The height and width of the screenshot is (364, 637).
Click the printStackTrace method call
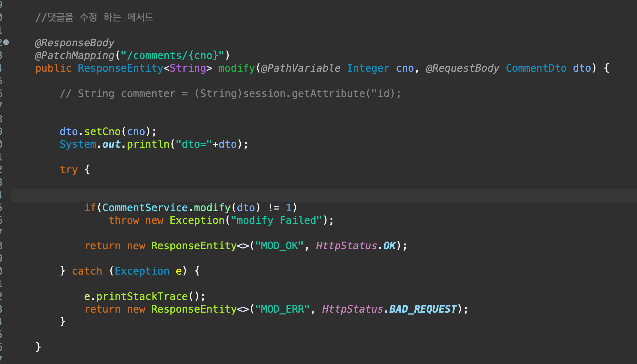(142, 296)
